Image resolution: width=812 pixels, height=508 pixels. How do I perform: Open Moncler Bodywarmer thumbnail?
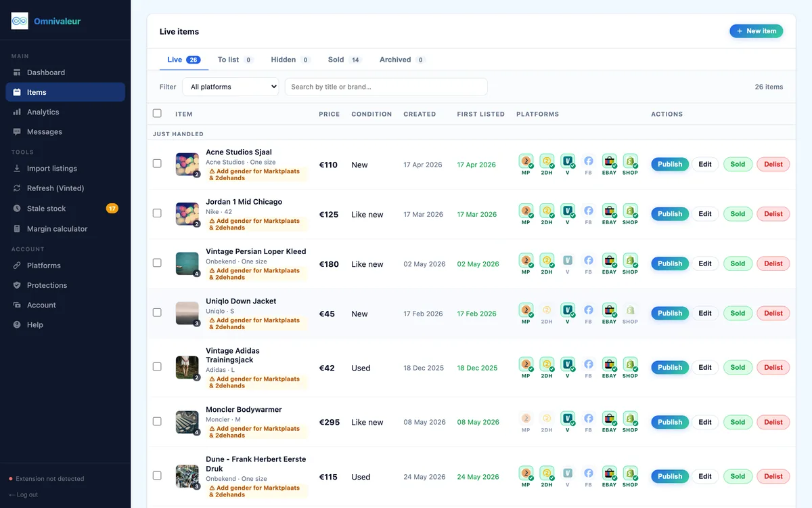coord(187,422)
